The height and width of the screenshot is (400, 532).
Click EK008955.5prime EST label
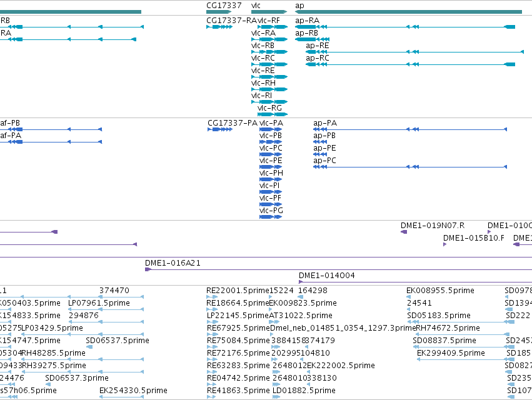click(x=440, y=291)
